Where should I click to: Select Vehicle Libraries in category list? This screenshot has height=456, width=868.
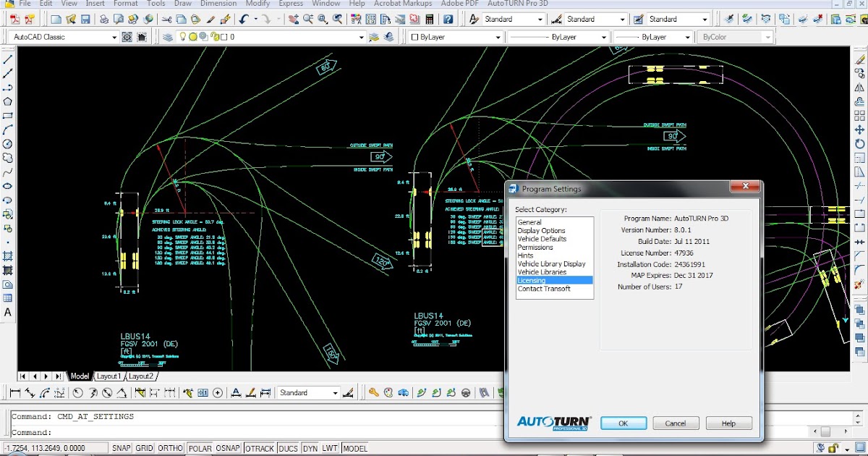click(542, 272)
